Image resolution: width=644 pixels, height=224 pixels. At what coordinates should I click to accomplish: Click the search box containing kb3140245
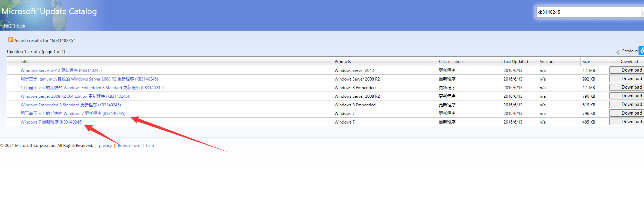click(x=588, y=12)
